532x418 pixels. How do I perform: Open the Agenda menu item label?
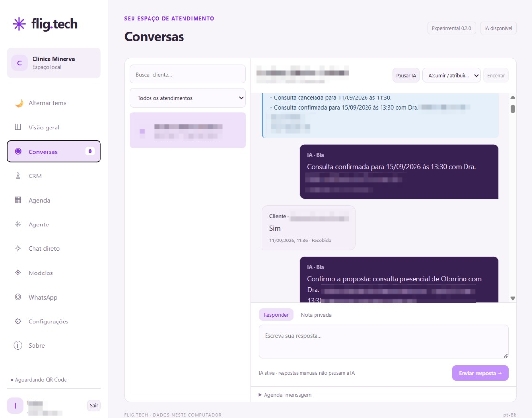pyautogui.click(x=39, y=200)
